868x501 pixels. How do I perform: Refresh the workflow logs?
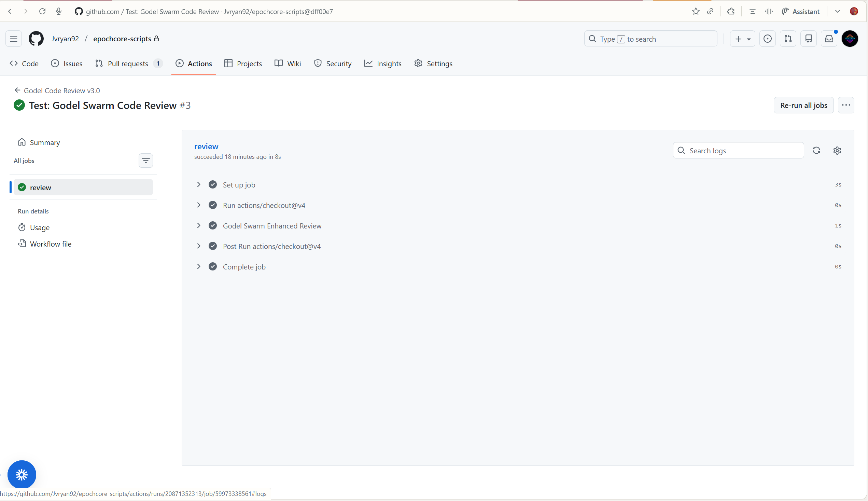click(x=816, y=150)
